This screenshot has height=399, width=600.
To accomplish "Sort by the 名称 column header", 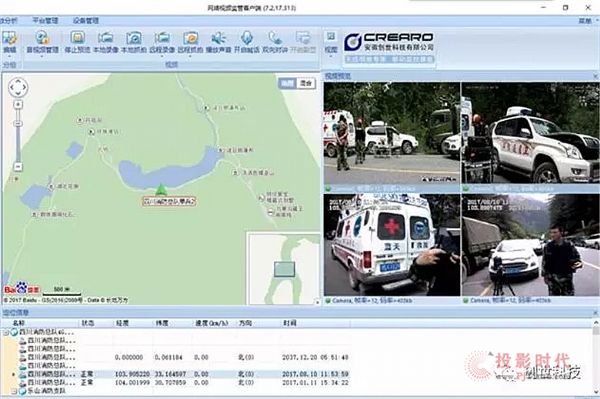I will [19, 323].
